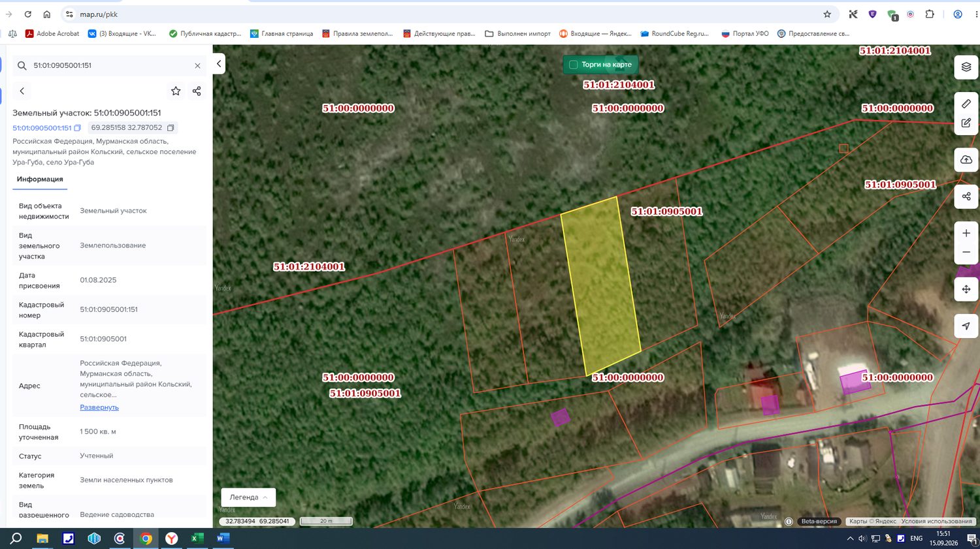Open Windows search from the taskbar
This screenshot has height=549, width=980.
click(x=16, y=539)
